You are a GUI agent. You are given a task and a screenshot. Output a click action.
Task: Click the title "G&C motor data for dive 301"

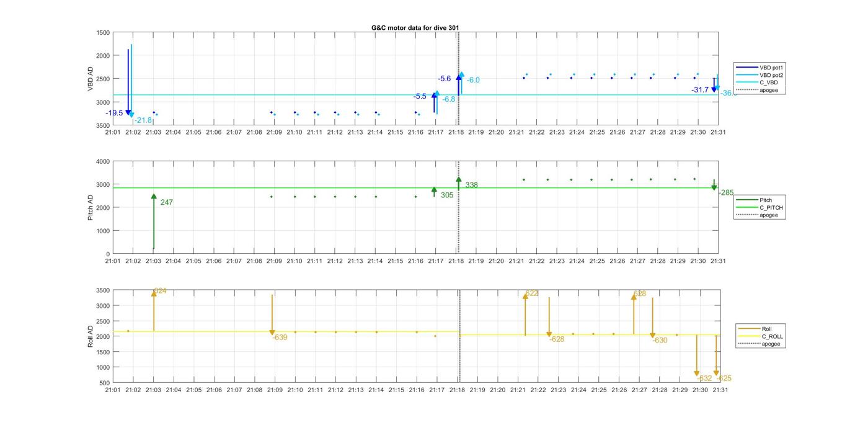415,28
